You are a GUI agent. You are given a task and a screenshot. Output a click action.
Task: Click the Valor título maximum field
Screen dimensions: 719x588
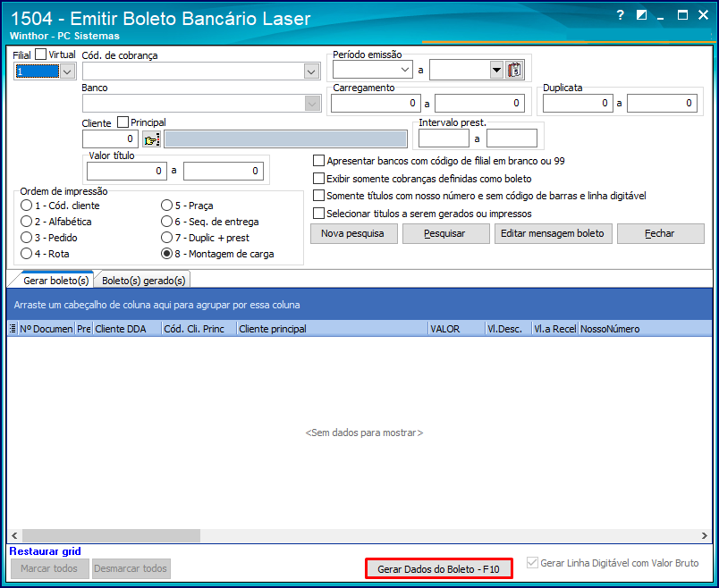(x=224, y=171)
